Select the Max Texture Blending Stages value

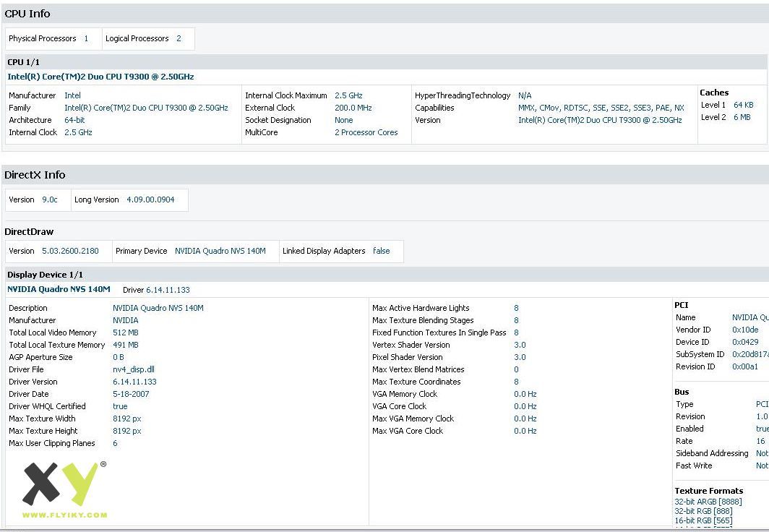click(517, 320)
